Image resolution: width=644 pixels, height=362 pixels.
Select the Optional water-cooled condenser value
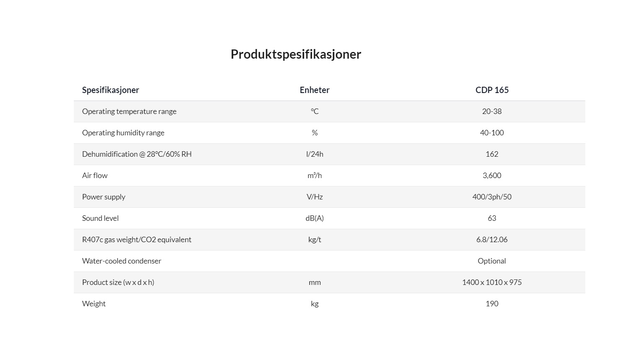point(492,261)
